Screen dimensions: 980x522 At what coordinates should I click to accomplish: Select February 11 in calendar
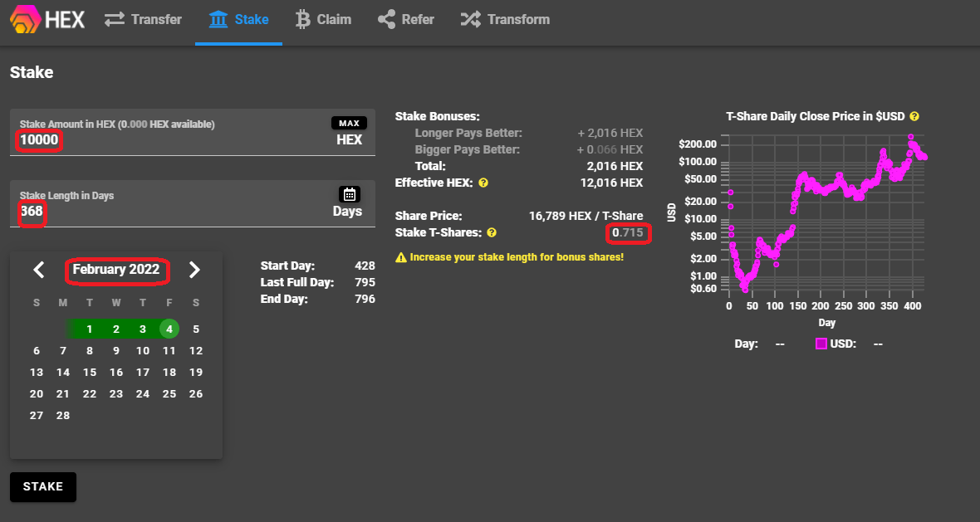coord(169,351)
